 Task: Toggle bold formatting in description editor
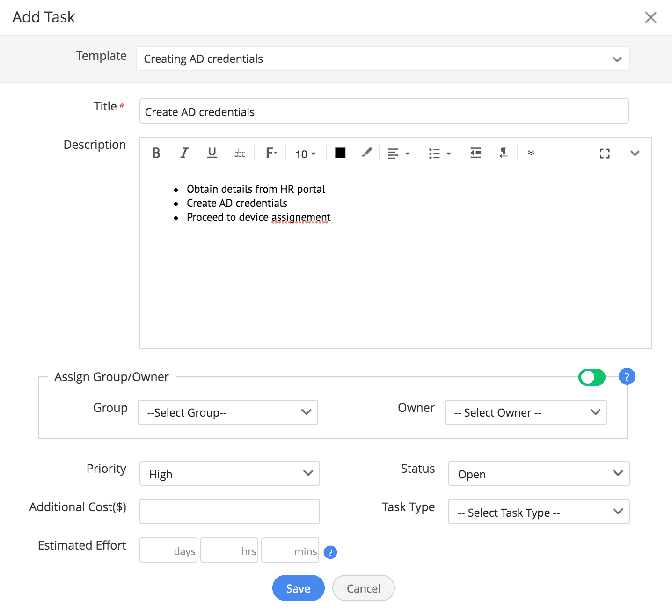[156, 153]
